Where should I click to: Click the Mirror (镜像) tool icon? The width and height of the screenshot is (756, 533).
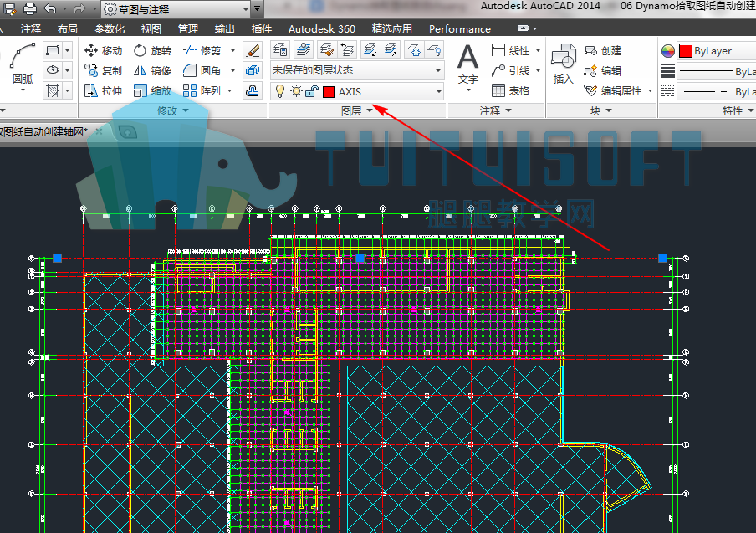point(140,71)
